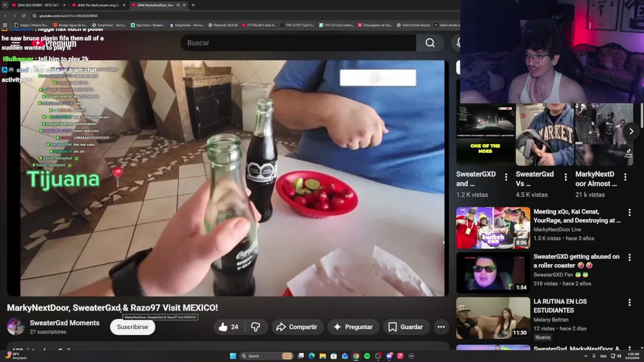Screen dimensions: 644x362
Task: Open options for 'Meeting xQc, Kai Cenat' video
Action: coord(629,213)
